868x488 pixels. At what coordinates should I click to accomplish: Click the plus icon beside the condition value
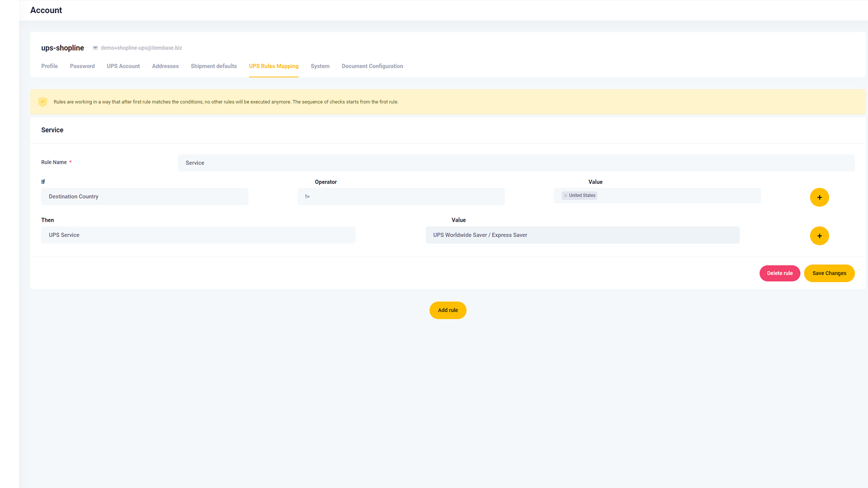click(819, 197)
